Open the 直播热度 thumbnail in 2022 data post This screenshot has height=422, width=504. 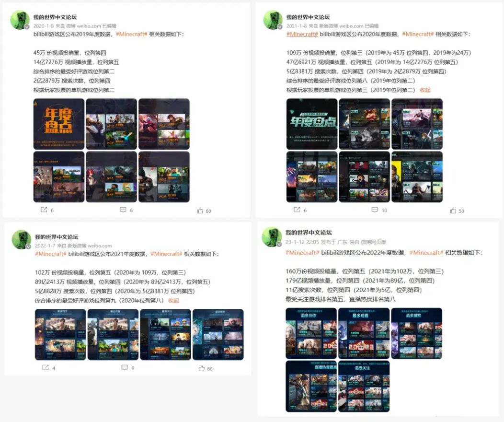click(x=311, y=387)
